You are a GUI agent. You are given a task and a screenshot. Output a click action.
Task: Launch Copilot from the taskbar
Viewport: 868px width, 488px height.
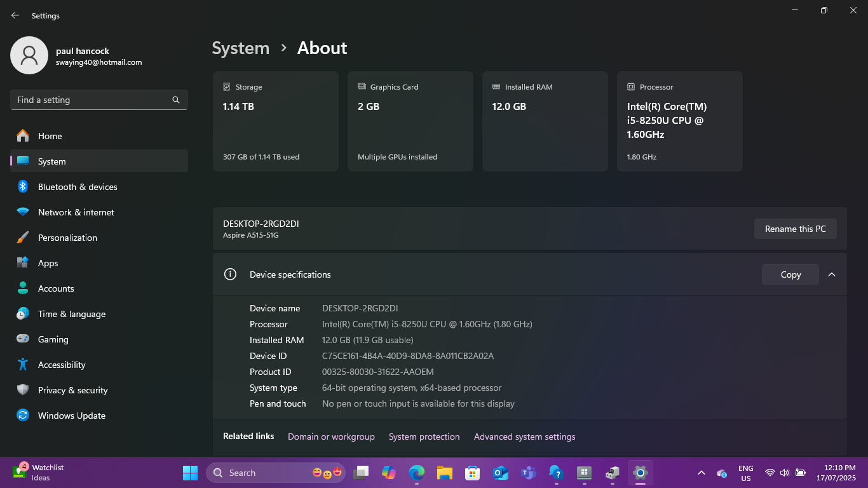pos(389,473)
